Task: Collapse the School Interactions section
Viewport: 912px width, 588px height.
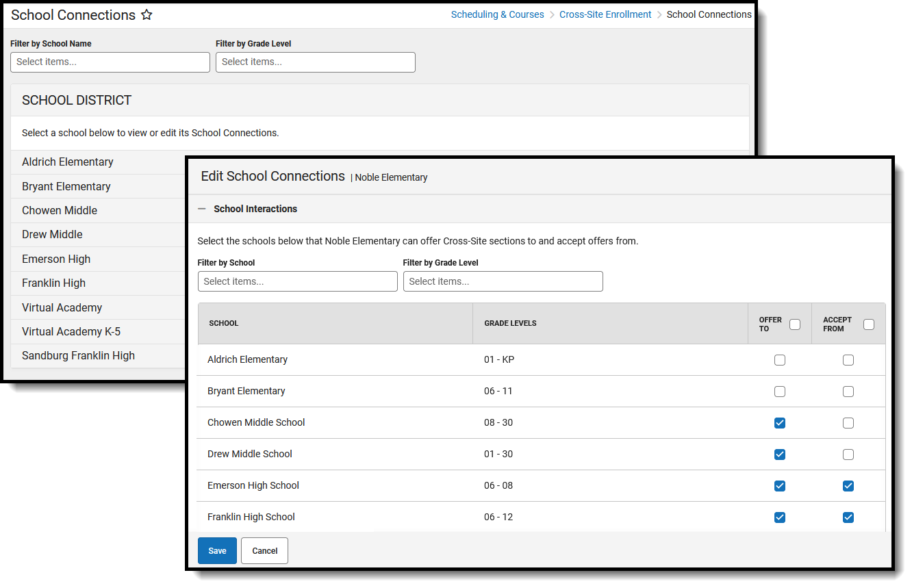Action: click(202, 209)
